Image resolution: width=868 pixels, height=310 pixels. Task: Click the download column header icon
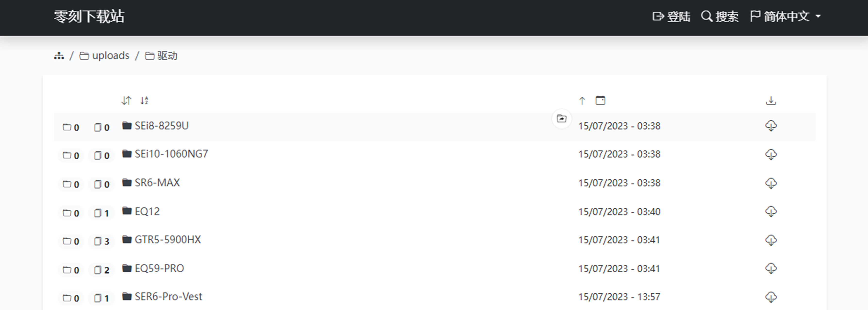(771, 101)
